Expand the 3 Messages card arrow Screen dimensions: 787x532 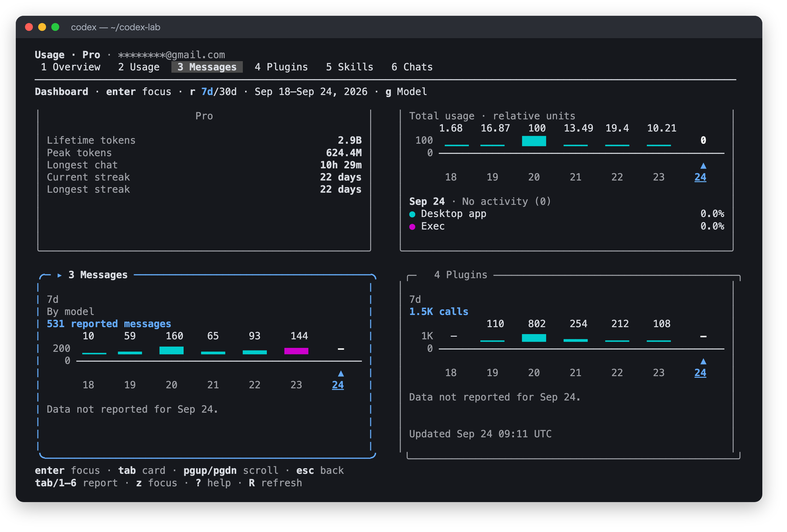point(59,275)
